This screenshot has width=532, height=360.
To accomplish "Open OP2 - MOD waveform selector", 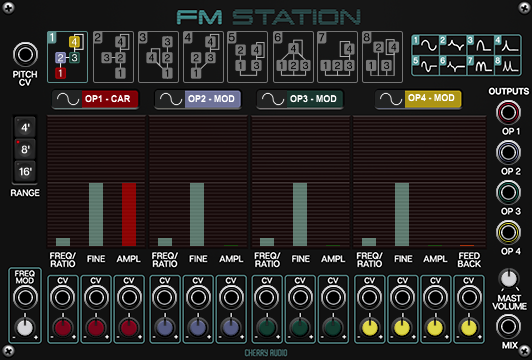I will (x=198, y=99).
